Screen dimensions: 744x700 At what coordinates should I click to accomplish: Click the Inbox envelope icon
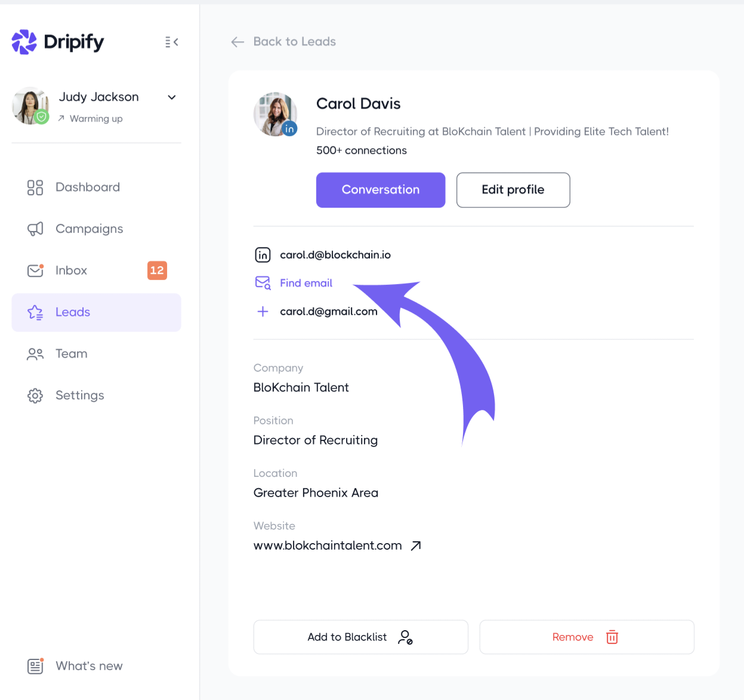(35, 270)
